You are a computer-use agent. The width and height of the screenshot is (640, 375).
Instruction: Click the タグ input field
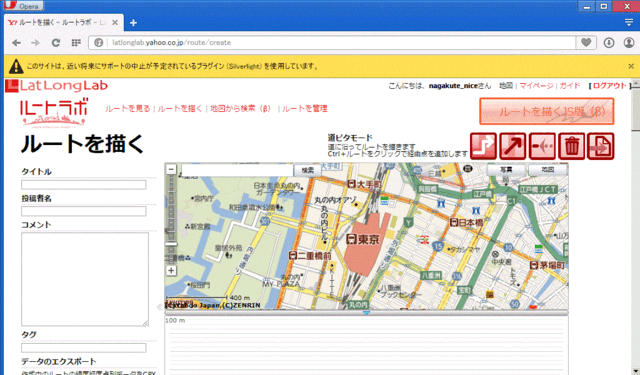point(84,348)
